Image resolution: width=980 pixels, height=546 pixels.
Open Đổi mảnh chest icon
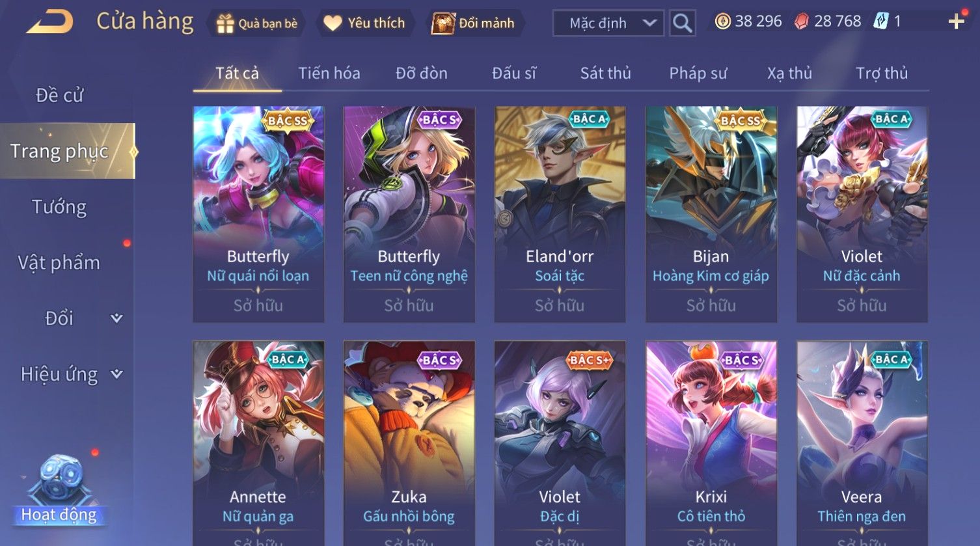coord(443,23)
